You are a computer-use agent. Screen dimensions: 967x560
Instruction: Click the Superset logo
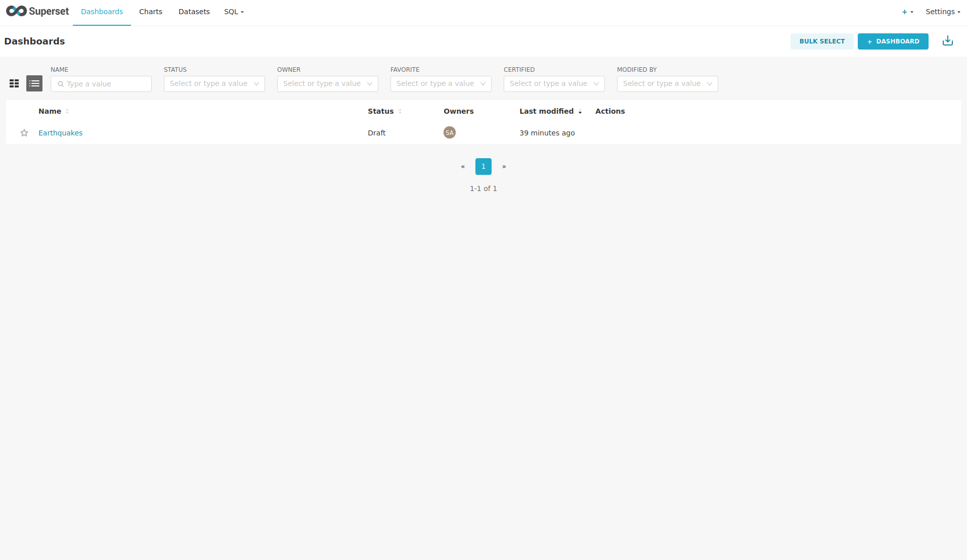37,11
